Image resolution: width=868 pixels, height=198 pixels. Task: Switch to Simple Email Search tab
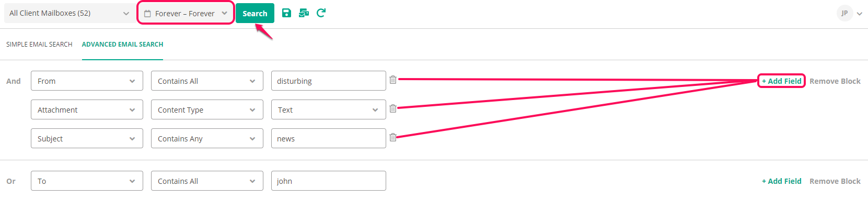coord(39,45)
